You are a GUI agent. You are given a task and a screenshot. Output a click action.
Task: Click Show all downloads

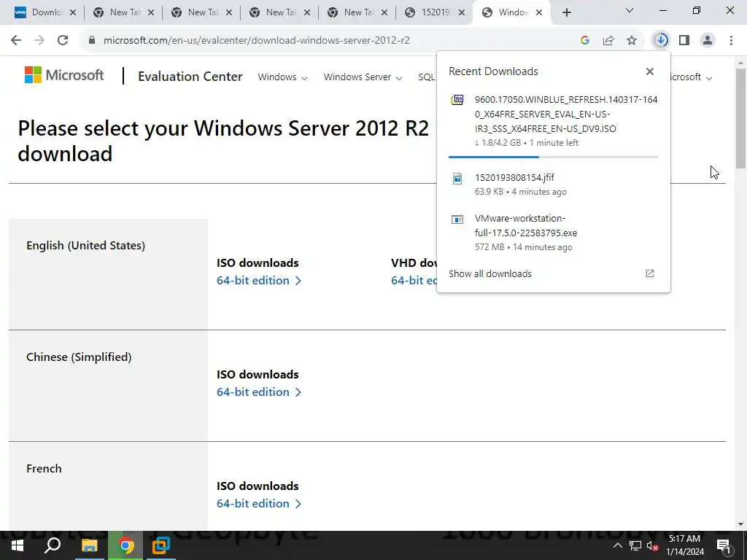pyautogui.click(x=489, y=274)
